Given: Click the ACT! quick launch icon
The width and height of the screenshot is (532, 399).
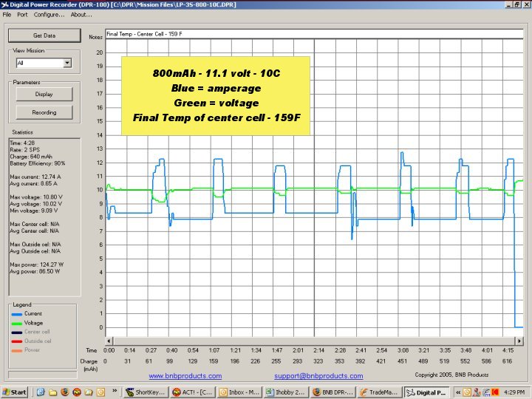Looking at the screenshot, I should [x=77, y=392].
